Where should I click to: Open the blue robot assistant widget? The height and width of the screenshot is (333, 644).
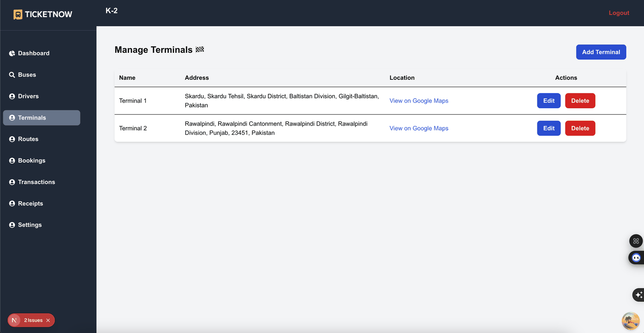click(636, 258)
